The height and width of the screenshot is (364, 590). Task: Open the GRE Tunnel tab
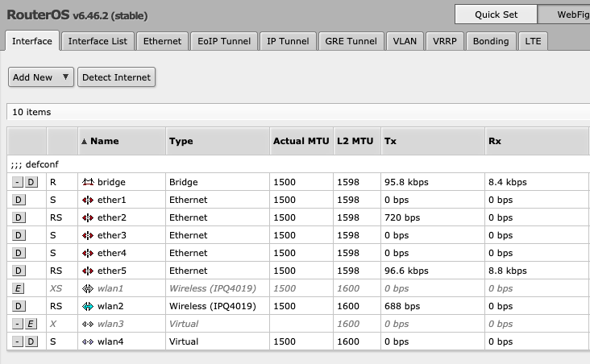pyautogui.click(x=351, y=41)
